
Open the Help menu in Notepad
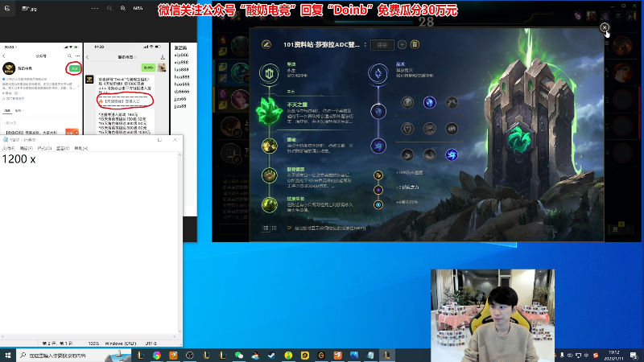[x=81, y=148]
